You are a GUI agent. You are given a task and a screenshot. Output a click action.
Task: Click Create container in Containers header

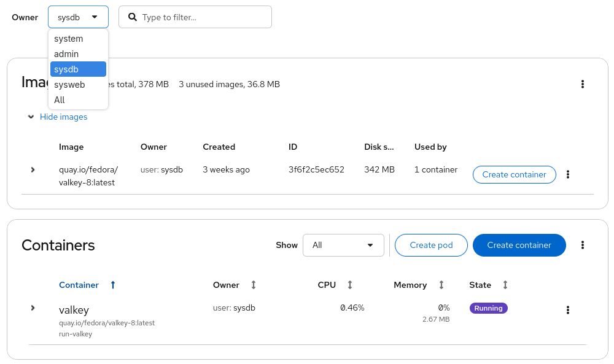(x=519, y=245)
